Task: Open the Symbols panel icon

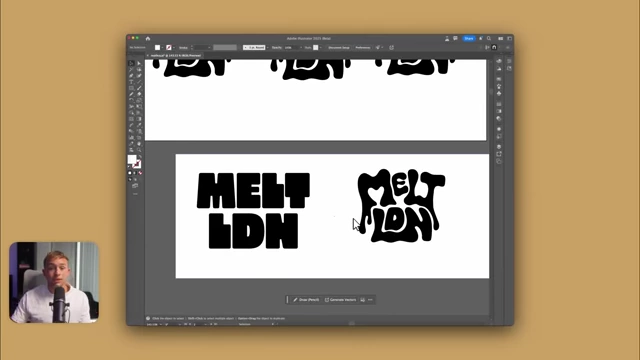Action: (x=499, y=93)
